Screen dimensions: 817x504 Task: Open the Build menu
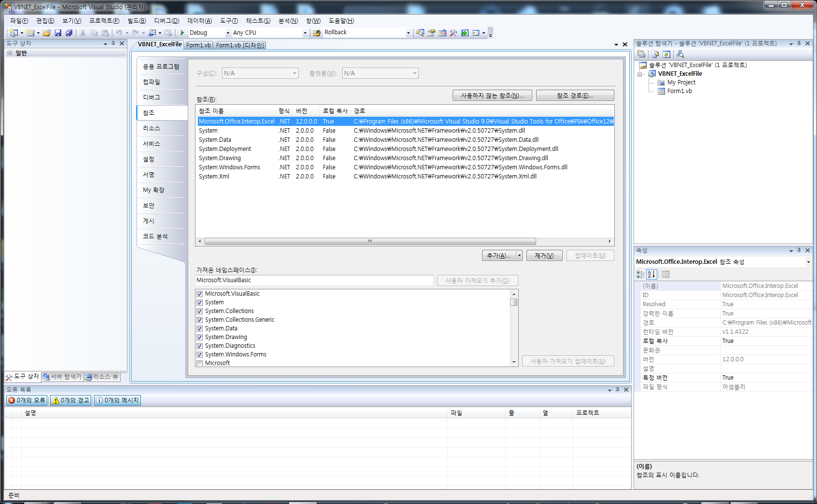[137, 21]
